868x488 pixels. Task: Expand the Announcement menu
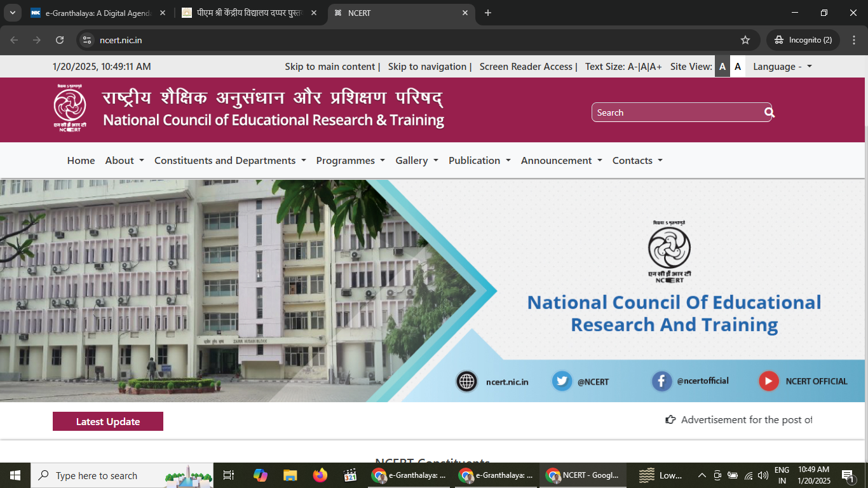tap(562, 161)
